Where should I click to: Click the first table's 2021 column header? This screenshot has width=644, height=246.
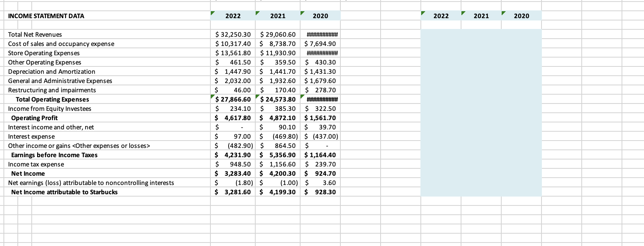[x=278, y=16]
